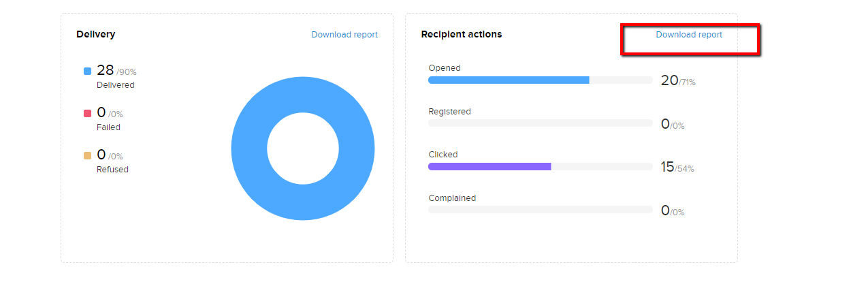This screenshot has width=868, height=282.
Task: Click the Registered count 0/0%
Action: point(673,124)
